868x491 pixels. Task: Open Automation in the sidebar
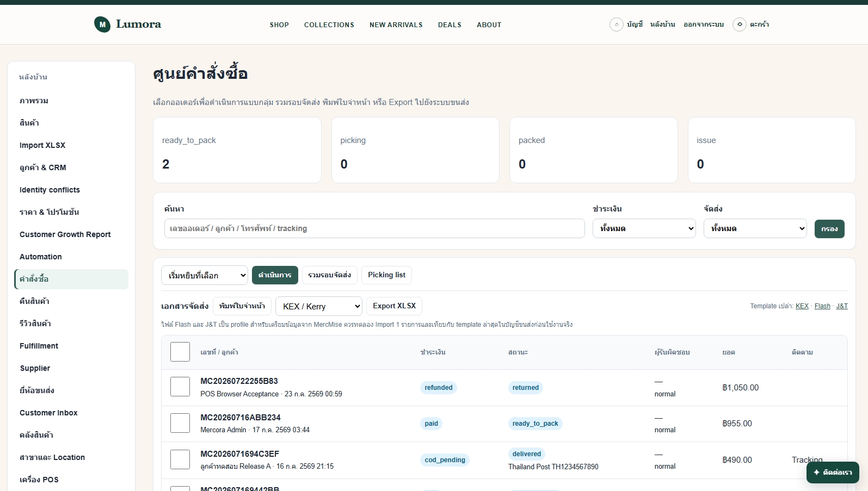point(71,257)
